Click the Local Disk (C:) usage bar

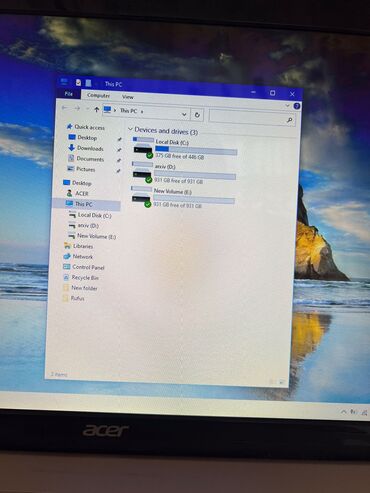coord(196,151)
